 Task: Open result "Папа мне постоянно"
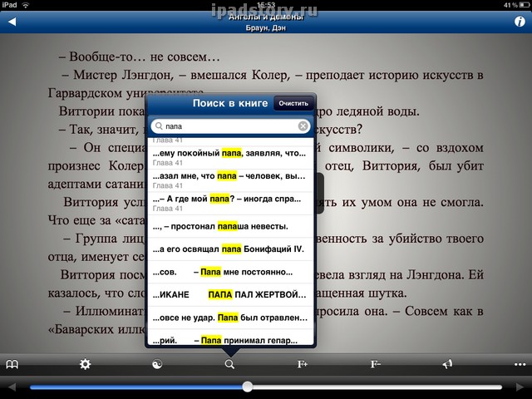(231, 272)
